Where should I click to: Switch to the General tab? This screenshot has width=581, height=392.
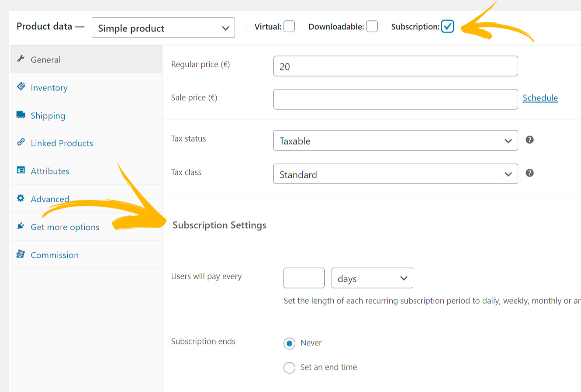click(x=86, y=59)
